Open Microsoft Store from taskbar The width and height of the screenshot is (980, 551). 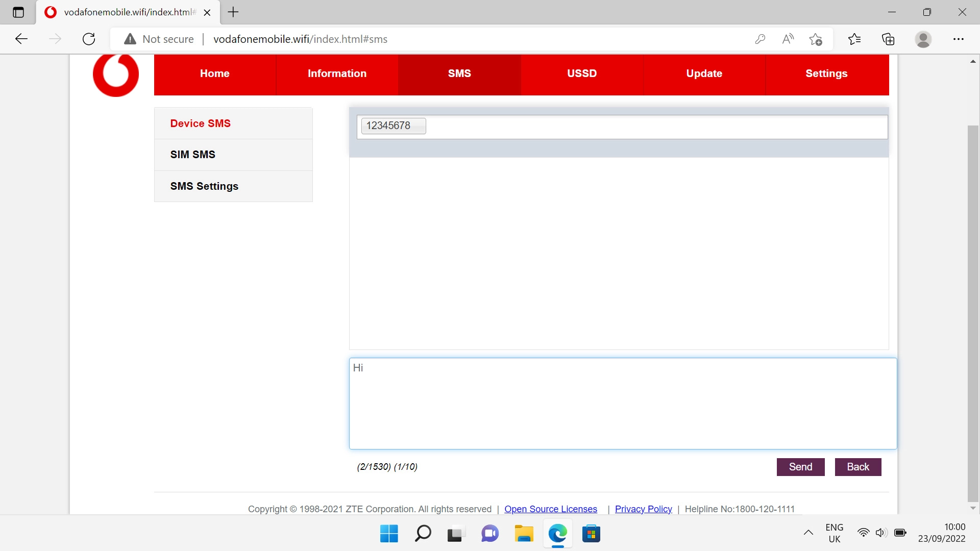point(591,534)
